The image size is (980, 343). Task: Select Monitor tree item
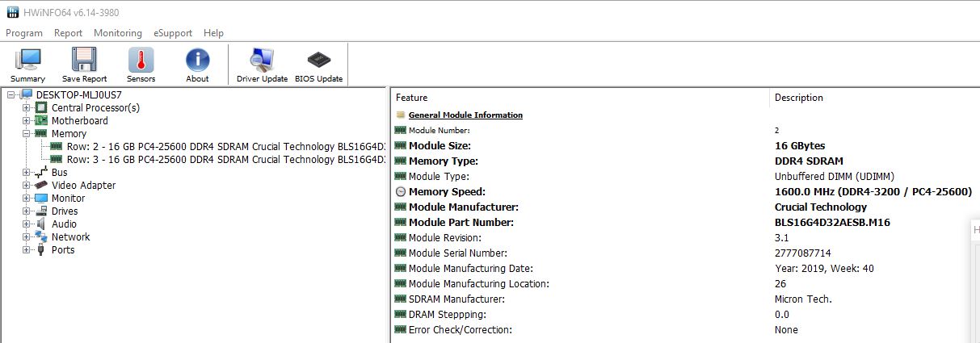click(x=68, y=199)
